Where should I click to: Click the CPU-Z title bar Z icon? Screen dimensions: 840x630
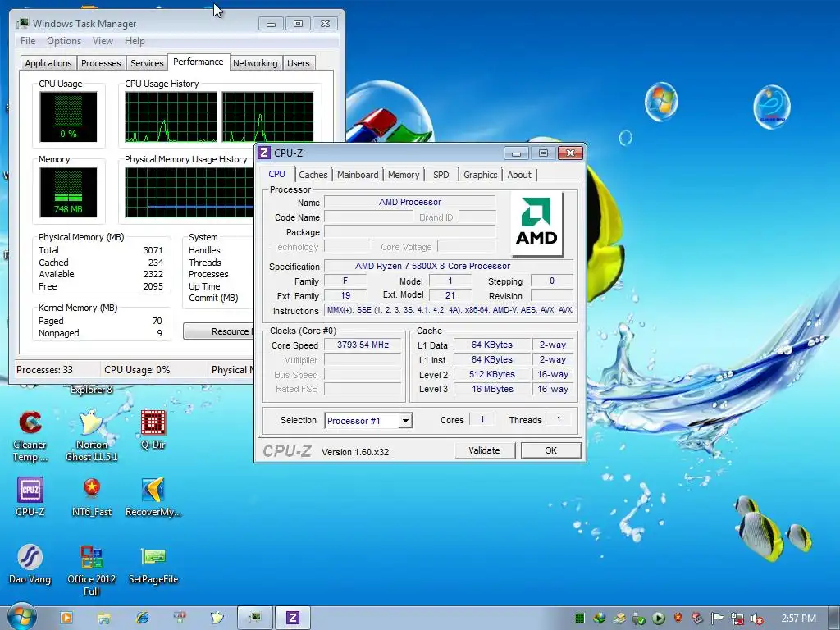[264, 153]
